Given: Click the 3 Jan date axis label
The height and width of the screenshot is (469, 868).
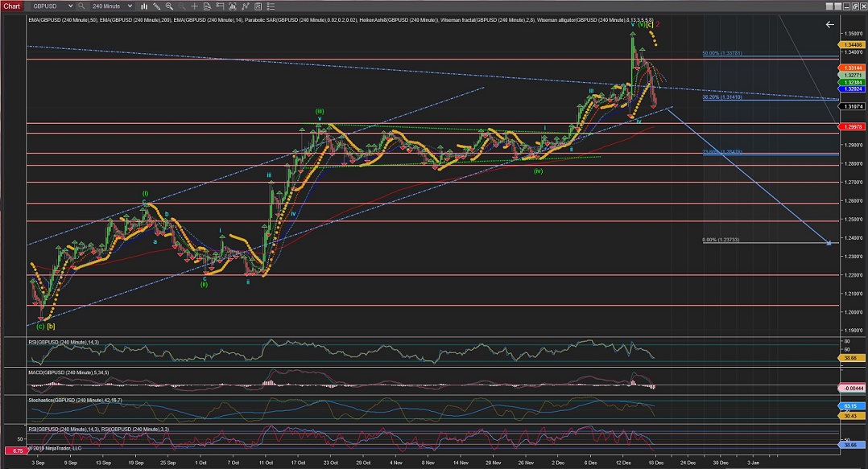Looking at the screenshot, I should pyautogui.click(x=753, y=463).
